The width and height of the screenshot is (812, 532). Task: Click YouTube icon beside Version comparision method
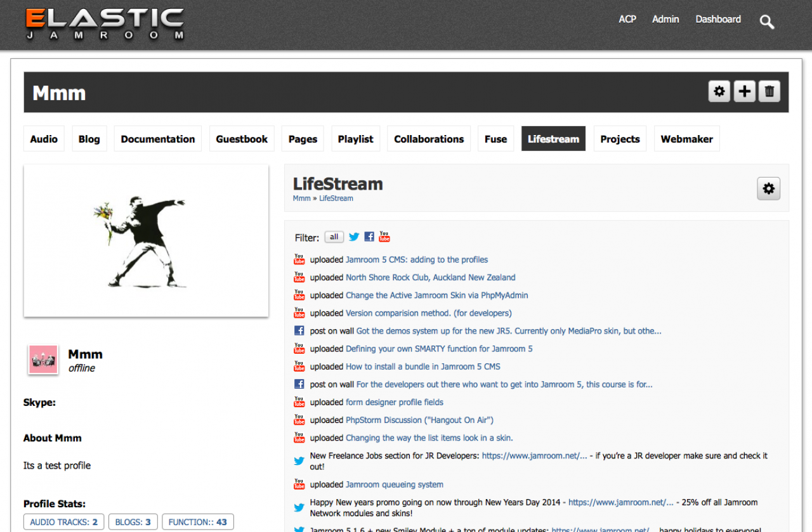click(x=299, y=313)
